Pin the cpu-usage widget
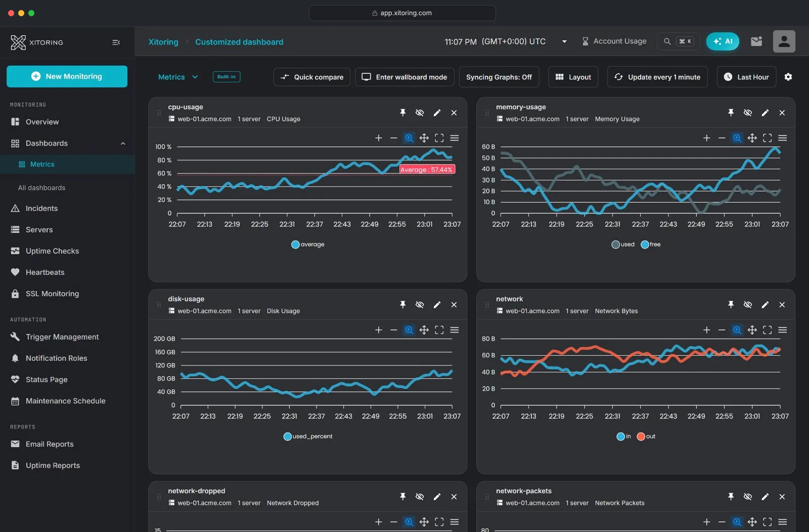This screenshot has height=532, width=809. [x=403, y=113]
